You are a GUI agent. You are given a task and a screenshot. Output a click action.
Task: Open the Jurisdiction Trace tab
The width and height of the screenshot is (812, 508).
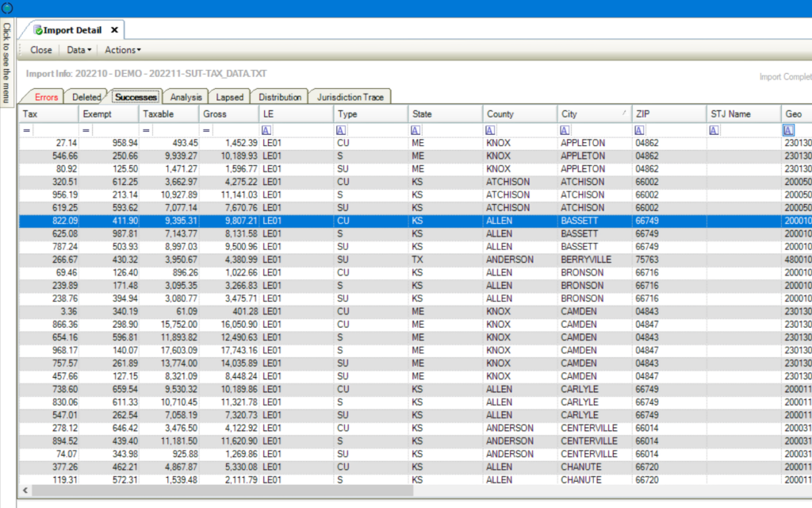click(x=350, y=95)
